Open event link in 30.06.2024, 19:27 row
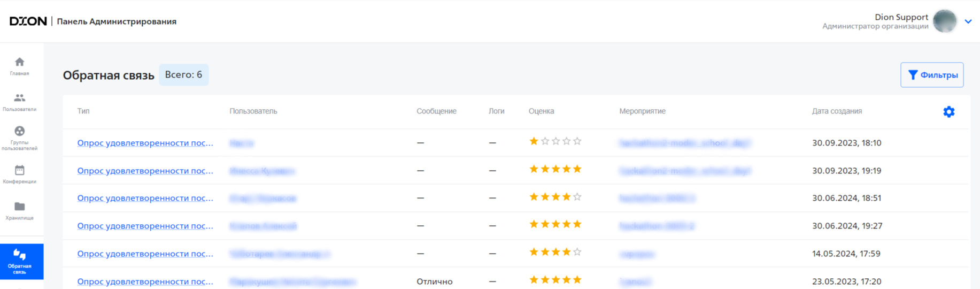 (x=657, y=226)
